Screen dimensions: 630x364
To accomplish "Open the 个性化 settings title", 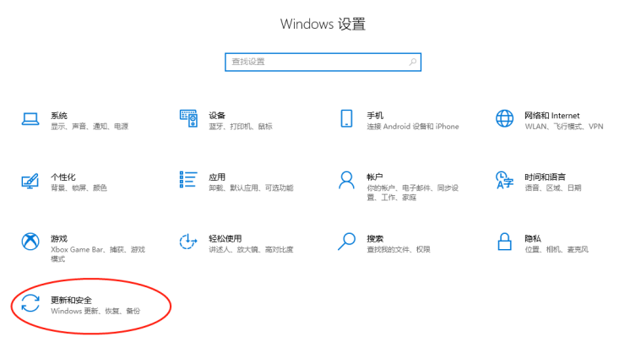I will (x=63, y=177).
